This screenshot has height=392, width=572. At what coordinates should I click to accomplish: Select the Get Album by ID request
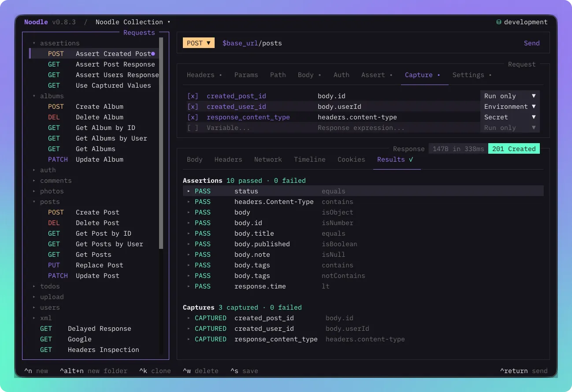point(94,128)
